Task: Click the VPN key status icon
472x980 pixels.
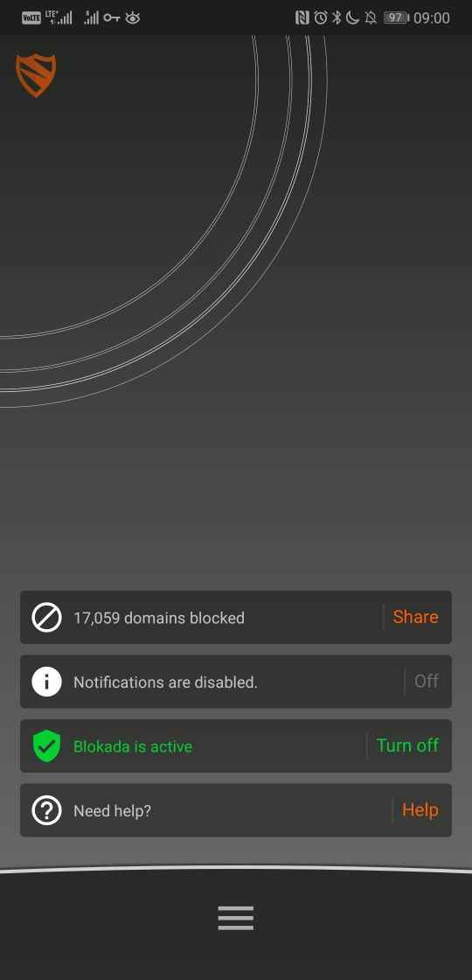Action: tap(112, 18)
